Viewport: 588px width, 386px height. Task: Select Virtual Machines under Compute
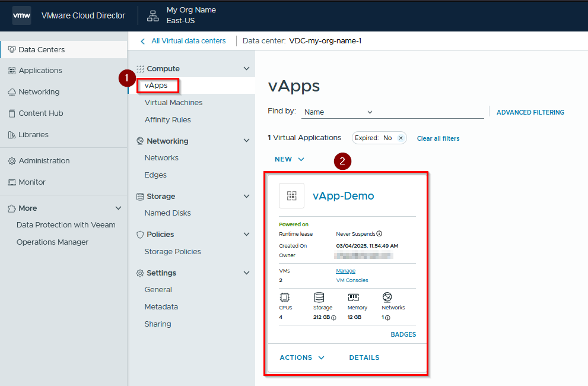pyautogui.click(x=173, y=103)
